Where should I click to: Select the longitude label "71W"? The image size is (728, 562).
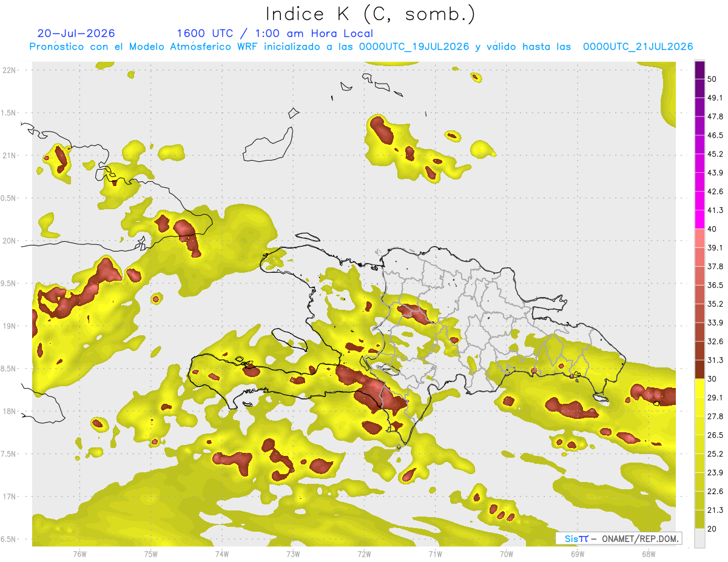pyautogui.click(x=435, y=554)
